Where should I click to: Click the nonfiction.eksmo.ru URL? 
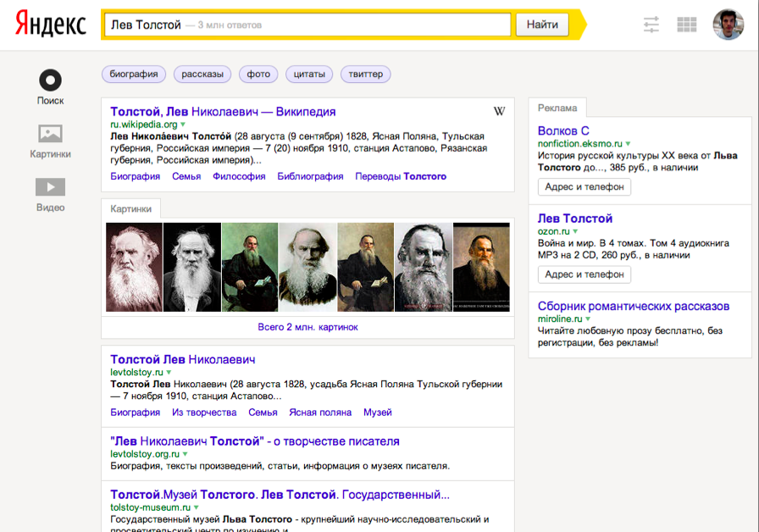(580, 144)
